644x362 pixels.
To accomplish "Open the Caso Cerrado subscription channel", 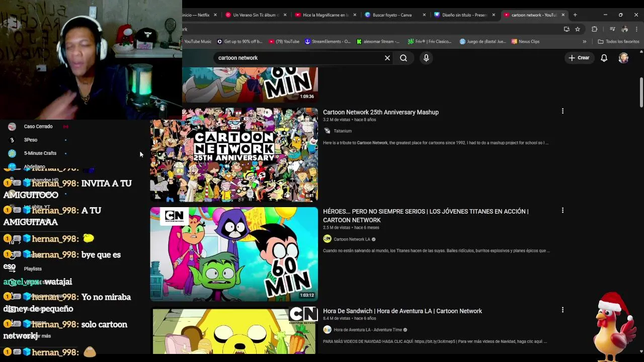I will click(x=38, y=127).
